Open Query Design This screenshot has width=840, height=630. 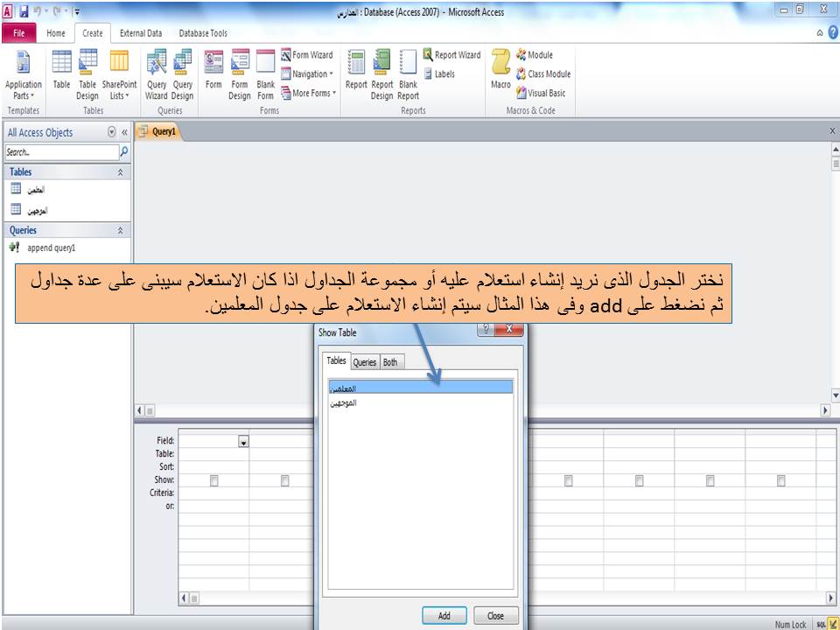(183, 75)
